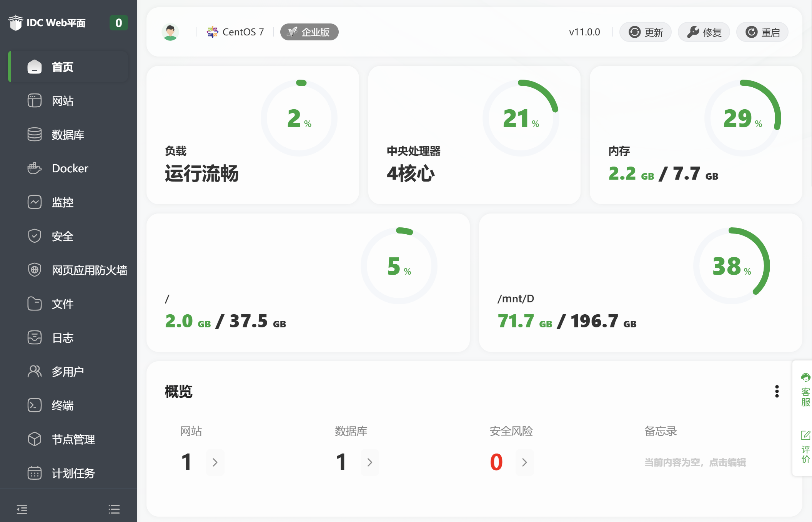Click the 重启 restart button

(x=762, y=32)
